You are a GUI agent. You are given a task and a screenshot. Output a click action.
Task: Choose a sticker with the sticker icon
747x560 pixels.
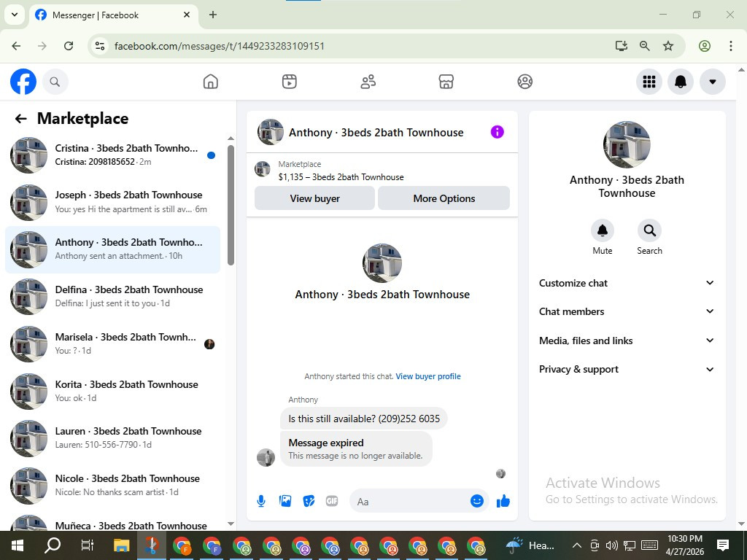click(x=309, y=501)
